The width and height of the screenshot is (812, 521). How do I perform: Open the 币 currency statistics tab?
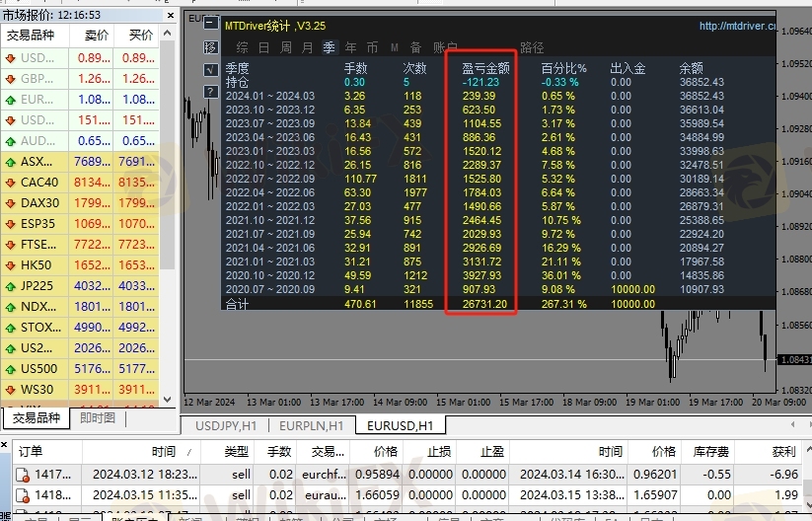pyautogui.click(x=372, y=47)
